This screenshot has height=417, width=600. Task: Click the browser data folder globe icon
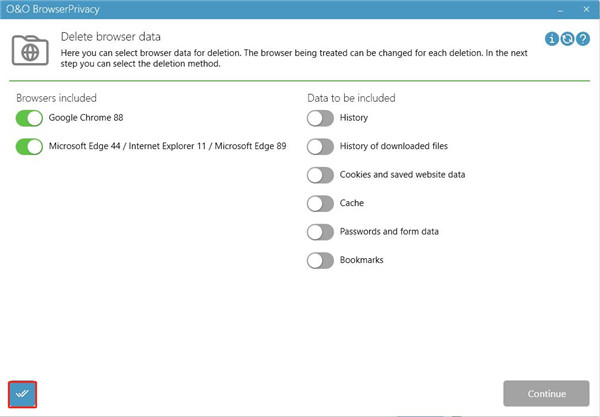tap(30, 50)
